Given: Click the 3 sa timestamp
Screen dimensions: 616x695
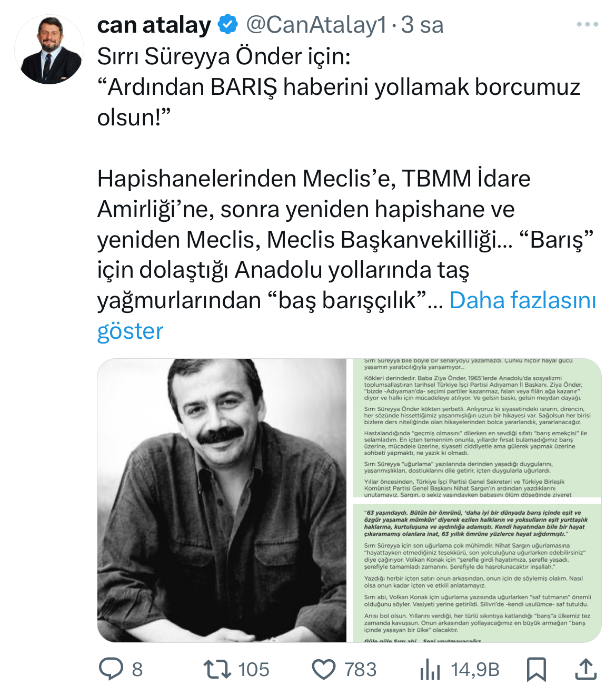Looking at the screenshot, I should pos(422,25).
